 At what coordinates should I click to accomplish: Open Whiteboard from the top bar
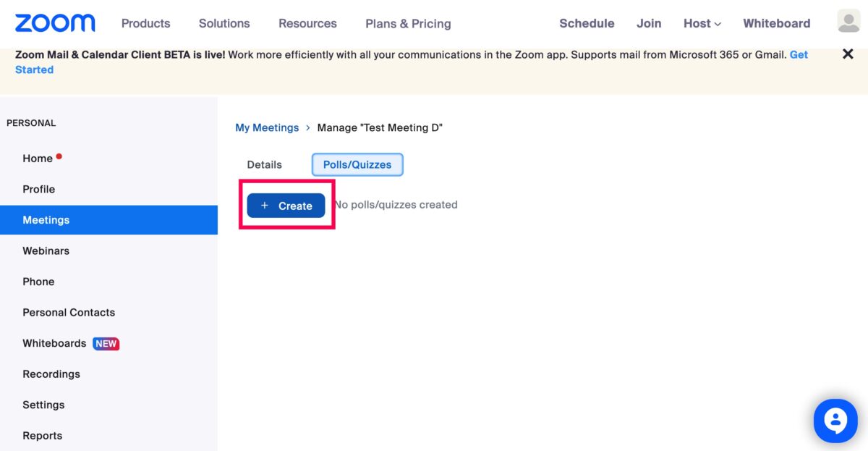pos(776,23)
